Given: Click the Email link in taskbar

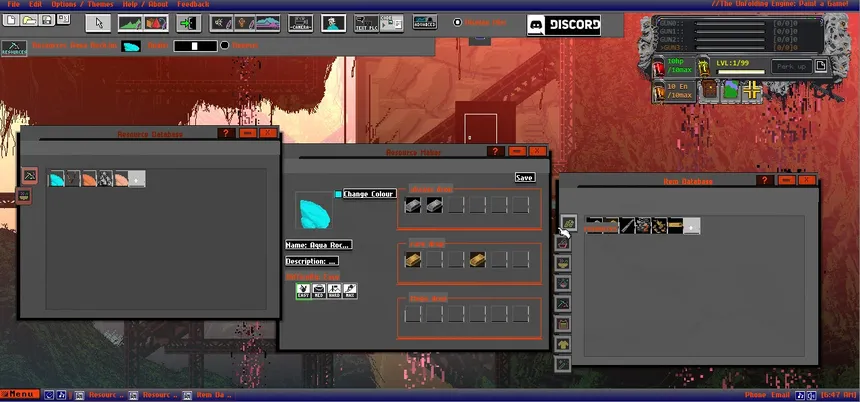Looking at the screenshot, I should [779, 395].
